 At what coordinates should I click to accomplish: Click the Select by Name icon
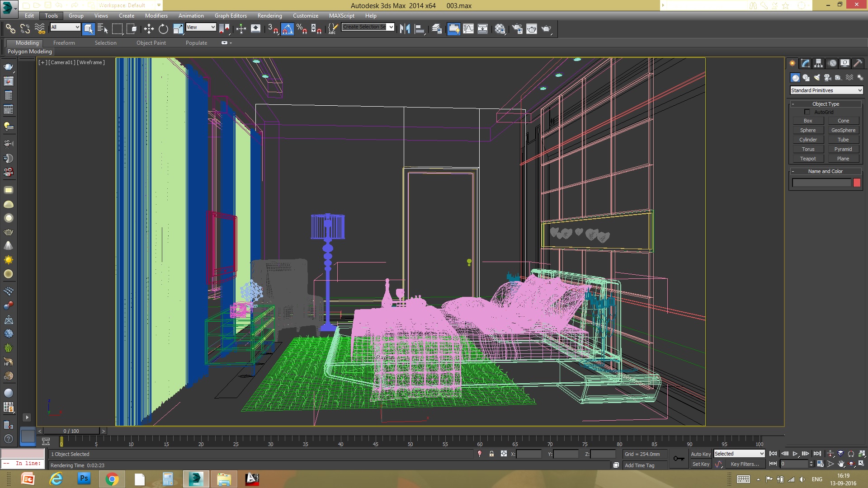tap(103, 29)
